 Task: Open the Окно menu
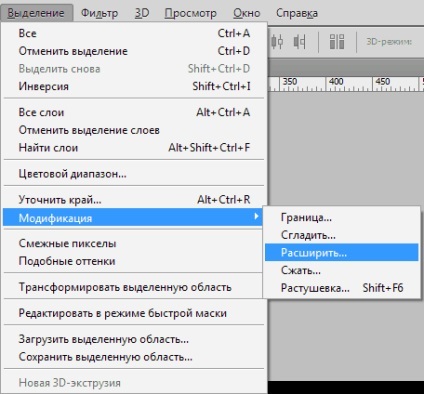(x=246, y=13)
